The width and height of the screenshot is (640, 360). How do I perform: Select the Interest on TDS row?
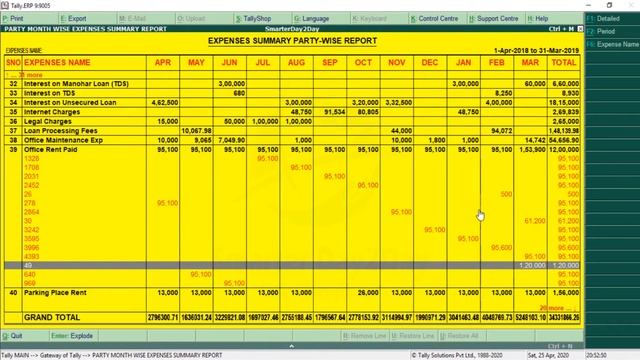click(x=292, y=93)
